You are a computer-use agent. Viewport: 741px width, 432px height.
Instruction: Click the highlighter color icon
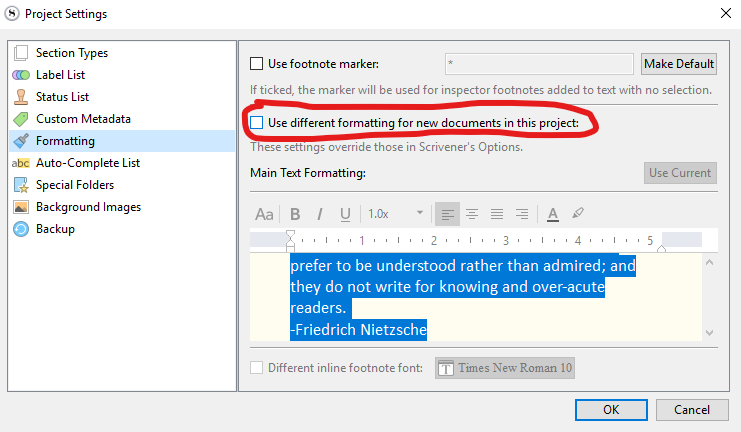coord(578,213)
